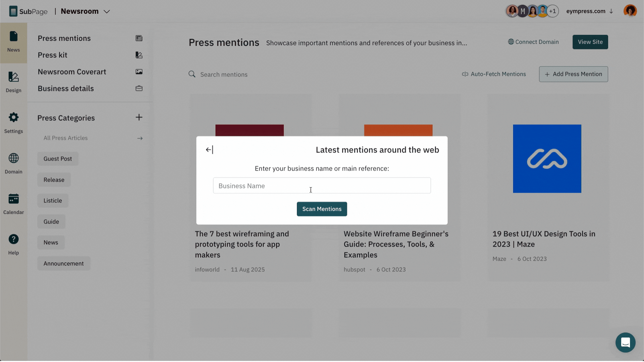Open the Help question mark icon
This screenshot has height=362, width=644.
pyautogui.click(x=13, y=239)
